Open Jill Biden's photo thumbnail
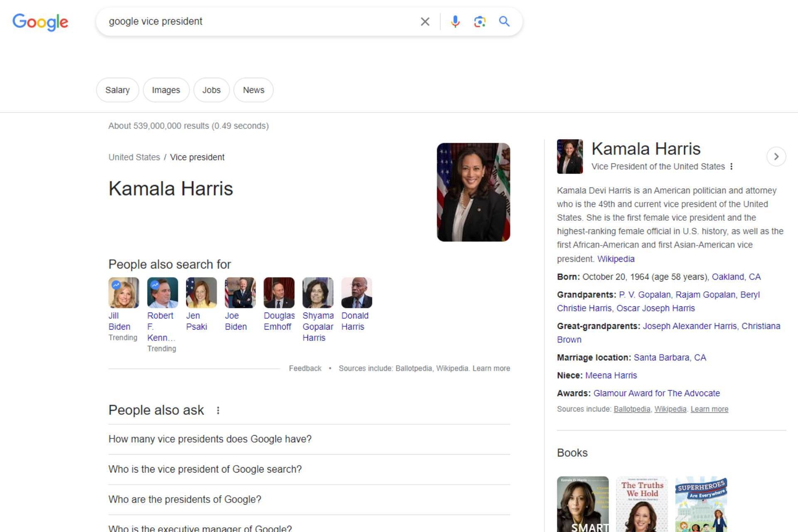This screenshot has width=798, height=532. click(x=124, y=293)
